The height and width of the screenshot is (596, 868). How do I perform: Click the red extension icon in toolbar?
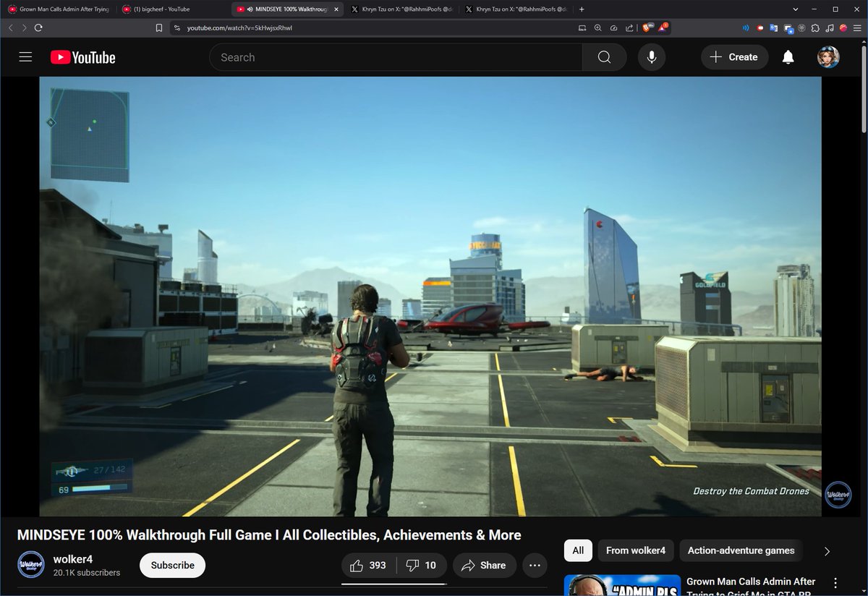pos(760,27)
